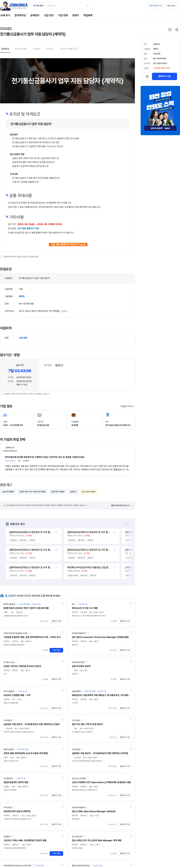This screenshot has width=180, height=868.
Task: Click 홈페이지 지원 for 영업부금융센터 경력직 채용
Action: [x=56, y=795]
